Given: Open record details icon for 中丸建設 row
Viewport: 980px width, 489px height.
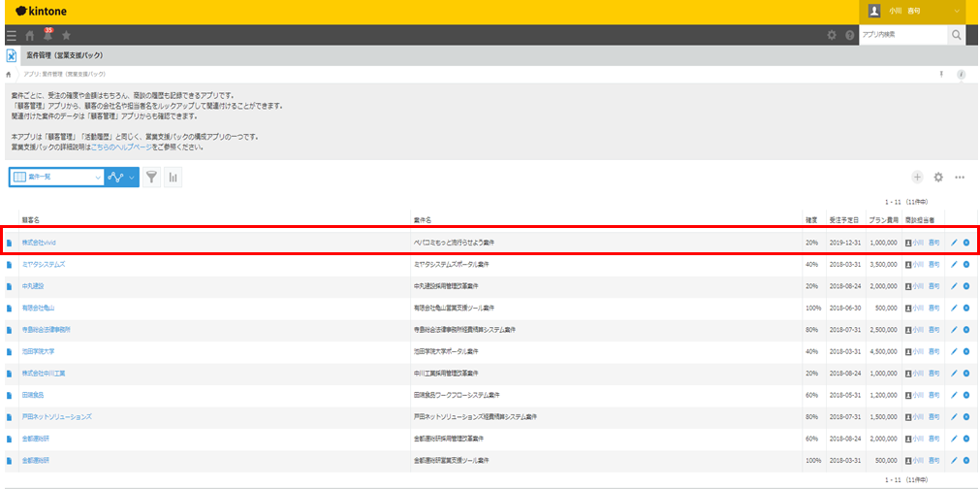Looking at the screenshot, I should [x=10, y=286].
